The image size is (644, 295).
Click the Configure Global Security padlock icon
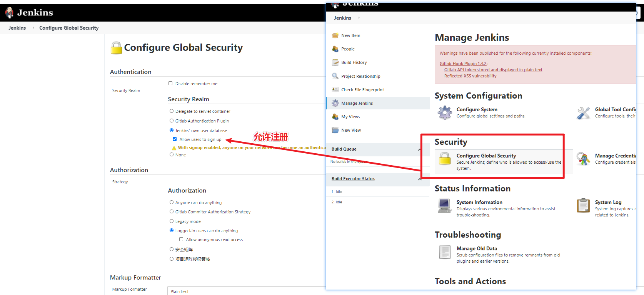point(445,158)
